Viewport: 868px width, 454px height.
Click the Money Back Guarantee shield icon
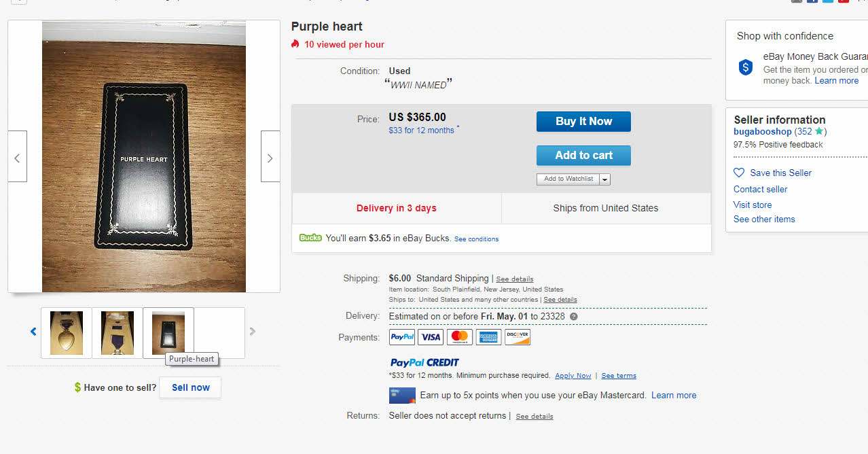(x=746, y=67)
